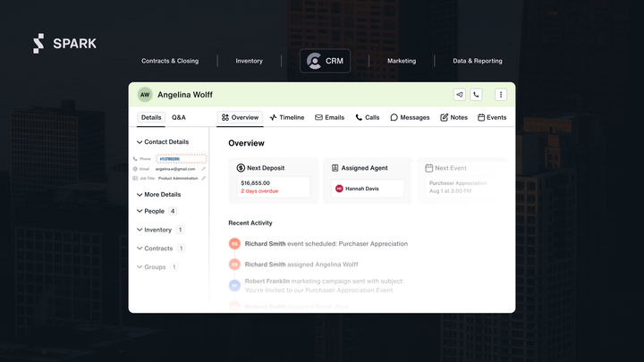Click the phone icon beside Phone label

(135, 159)
